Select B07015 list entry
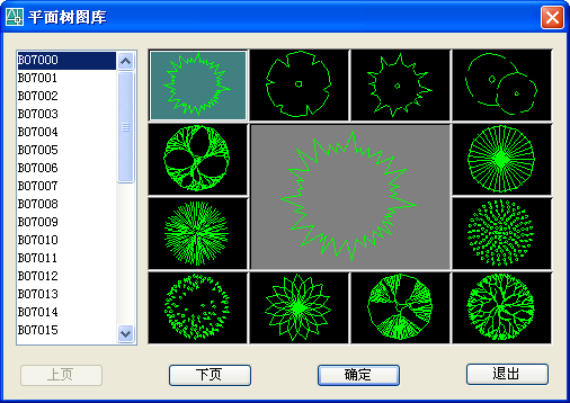The height and width of the screenshot is (404, 570). [x=67, y=330]
